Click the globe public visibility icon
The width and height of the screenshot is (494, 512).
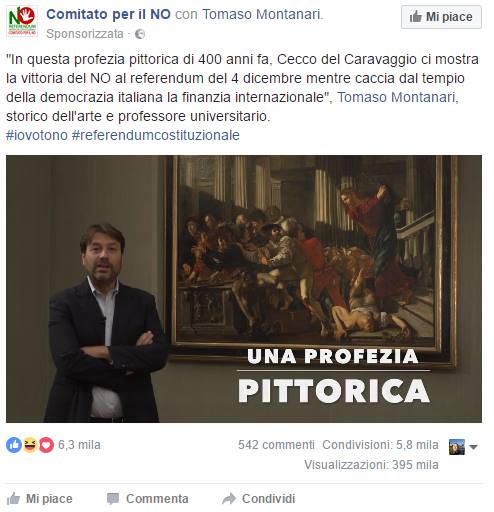point(140,34)
